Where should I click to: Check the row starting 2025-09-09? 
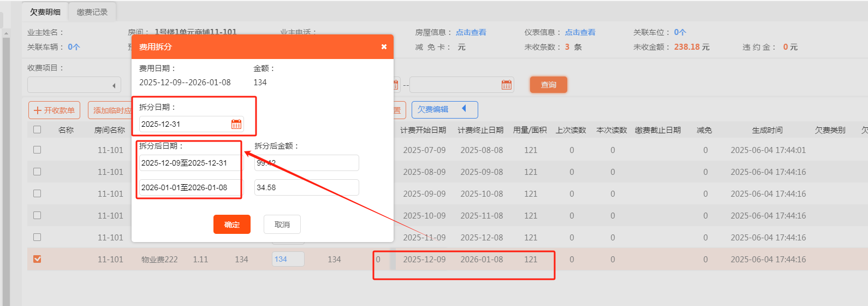(x=37, y=193)
